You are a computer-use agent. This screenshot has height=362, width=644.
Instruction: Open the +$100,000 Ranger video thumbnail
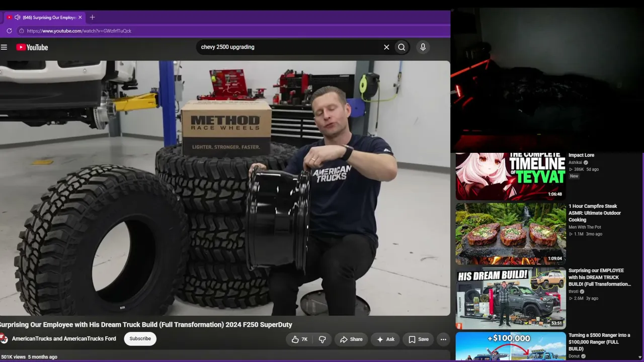tap(511, 346)
